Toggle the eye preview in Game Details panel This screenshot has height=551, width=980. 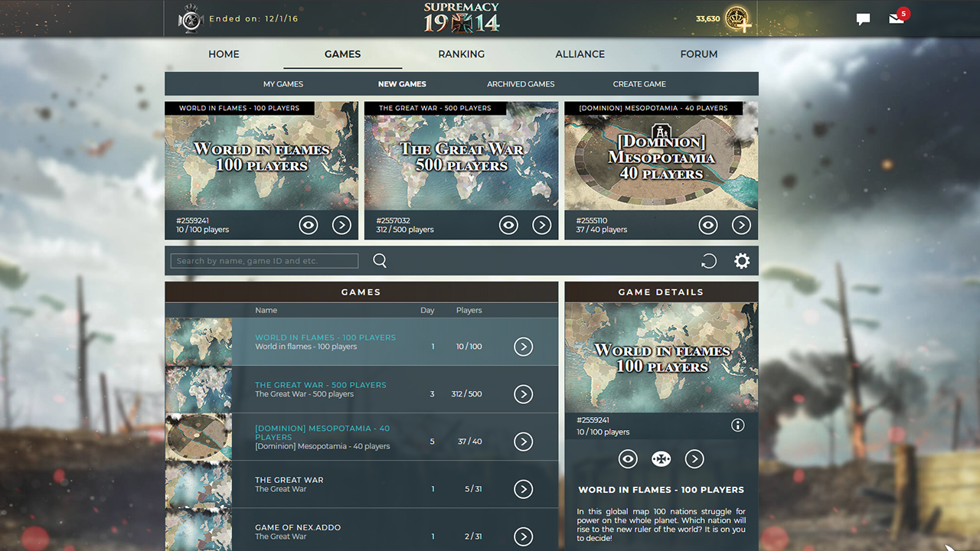(628, 458)
